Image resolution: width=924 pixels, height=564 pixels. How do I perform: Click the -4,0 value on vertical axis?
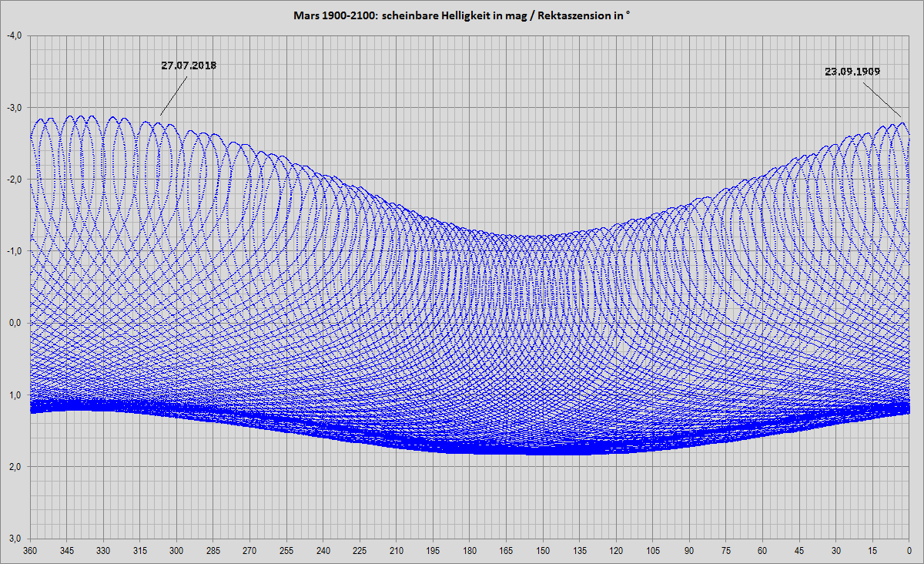(x=15, y=35)
